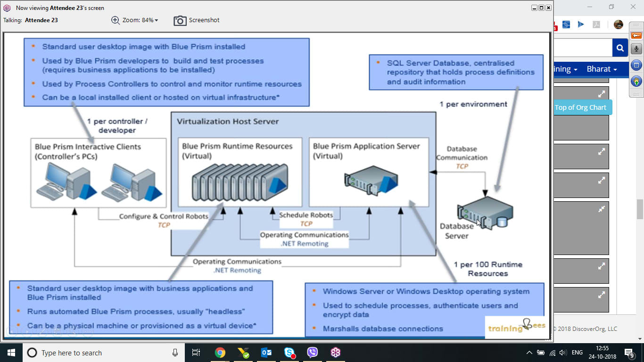Open Outlook from the taskbar

pos(266,353)
